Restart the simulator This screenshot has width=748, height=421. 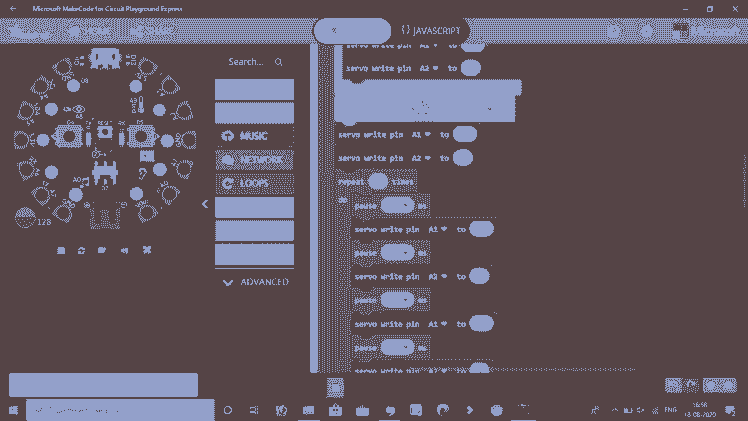(x=82, y=250)
